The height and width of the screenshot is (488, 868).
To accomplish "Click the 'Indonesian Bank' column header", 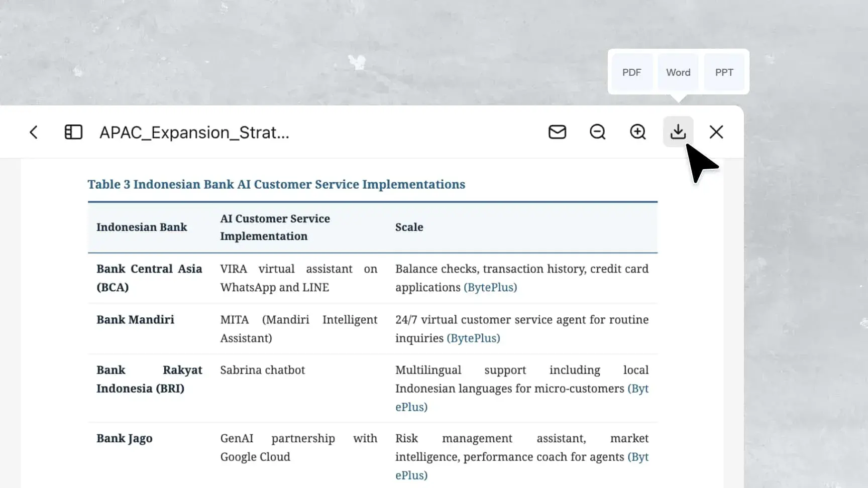I will tap(142, 227).
